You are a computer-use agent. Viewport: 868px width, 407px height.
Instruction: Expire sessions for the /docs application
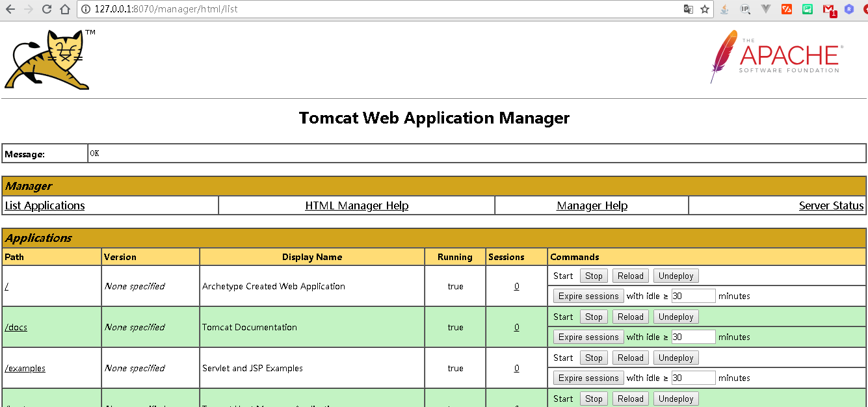click(x=588, y=337)
